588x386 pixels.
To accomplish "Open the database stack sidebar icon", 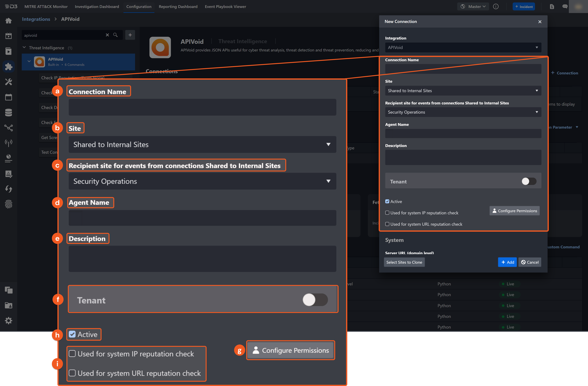I will 8,112.
